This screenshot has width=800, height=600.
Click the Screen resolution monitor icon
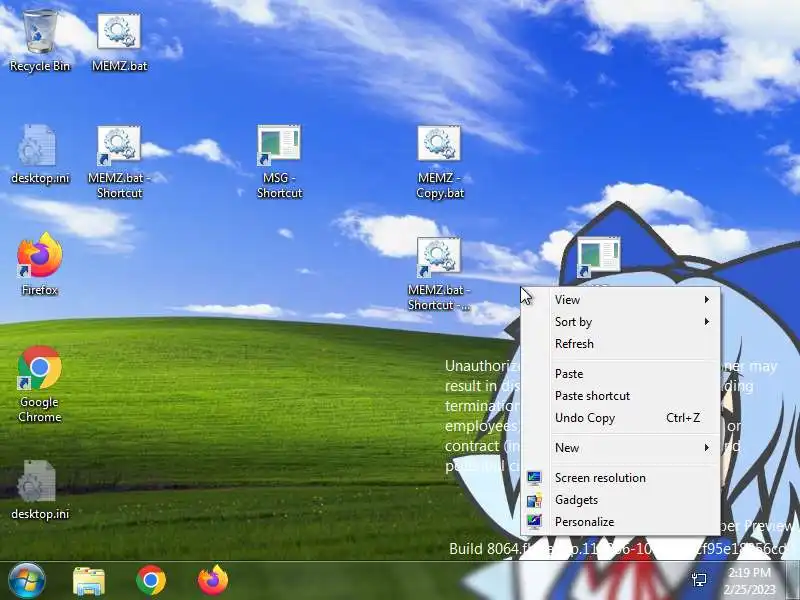click(534, 478)
